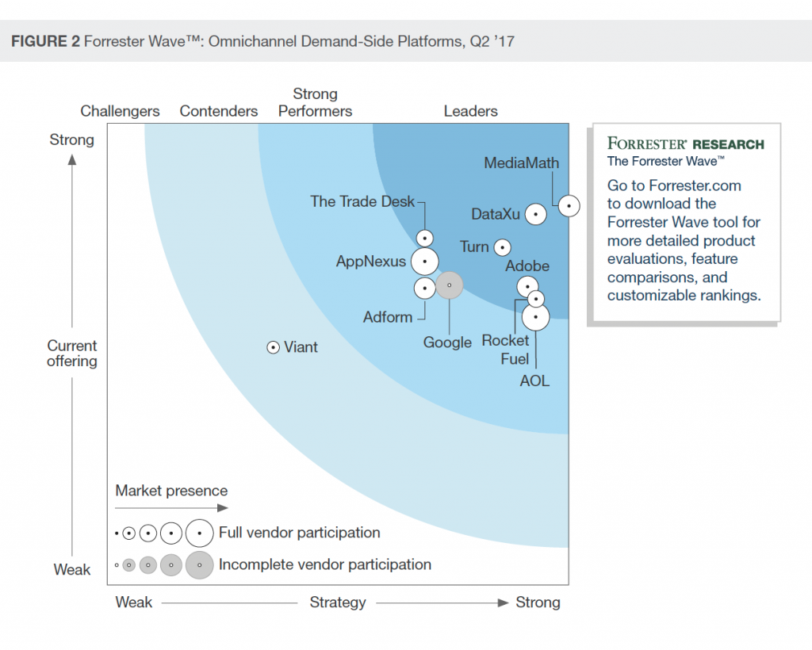Click the 'DataXu' label
The image size is (812, 650).
(495, 214)
